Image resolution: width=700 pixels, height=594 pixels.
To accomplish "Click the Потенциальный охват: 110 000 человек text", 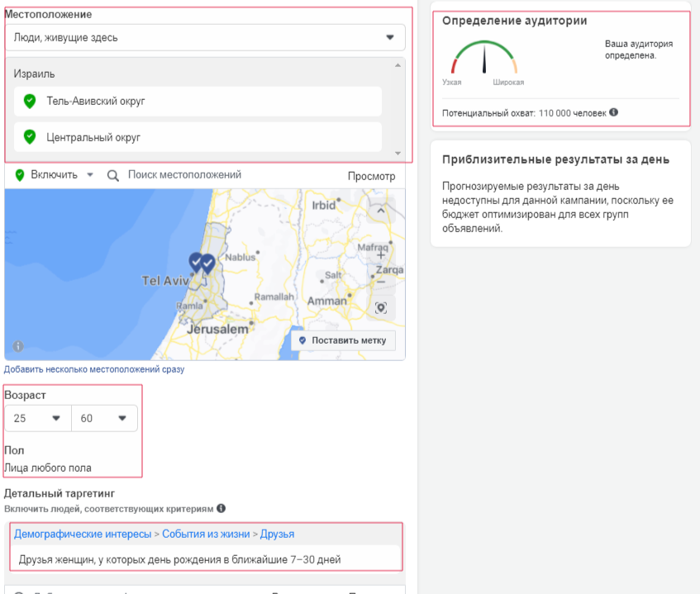I will point(524,113).
